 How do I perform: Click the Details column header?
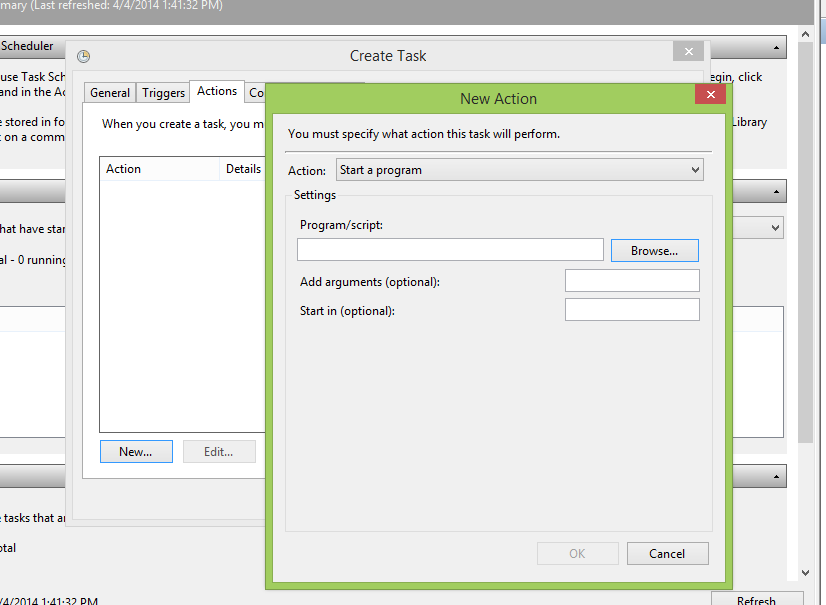(243, 169)
